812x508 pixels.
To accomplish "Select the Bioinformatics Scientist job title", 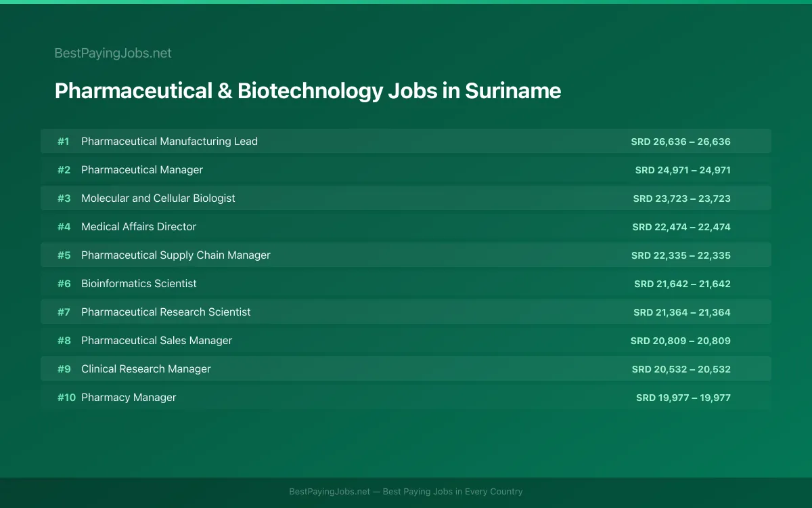I will (x=139, y=284).
